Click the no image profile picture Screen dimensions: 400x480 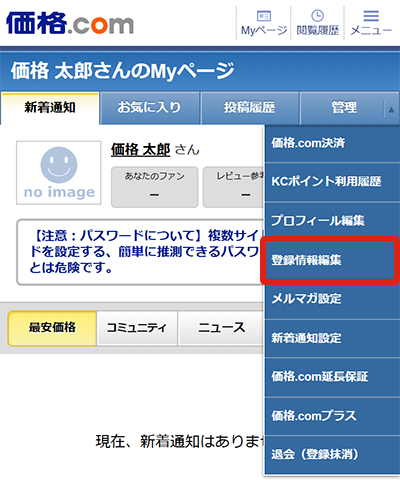[x=59, y=173]
